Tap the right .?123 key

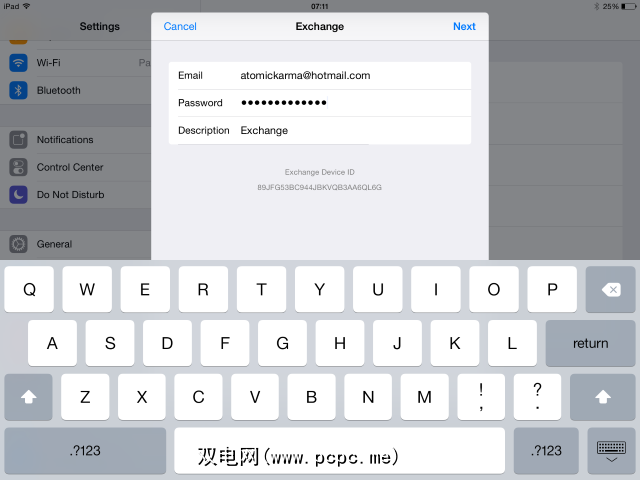click(x=546, y=451)
